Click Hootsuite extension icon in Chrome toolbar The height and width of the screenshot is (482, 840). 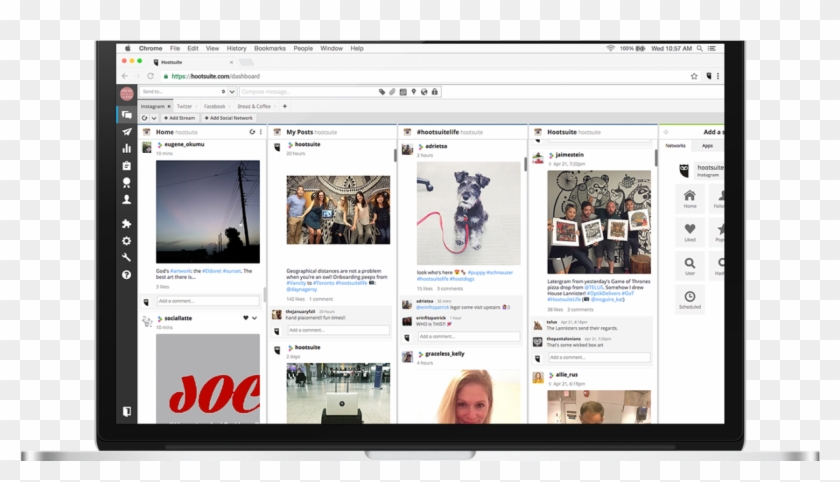[x=708, y=76]
